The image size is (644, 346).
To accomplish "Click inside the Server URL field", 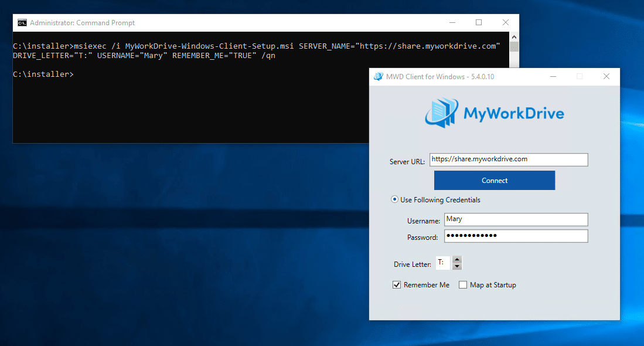I will tap(507, 160).
